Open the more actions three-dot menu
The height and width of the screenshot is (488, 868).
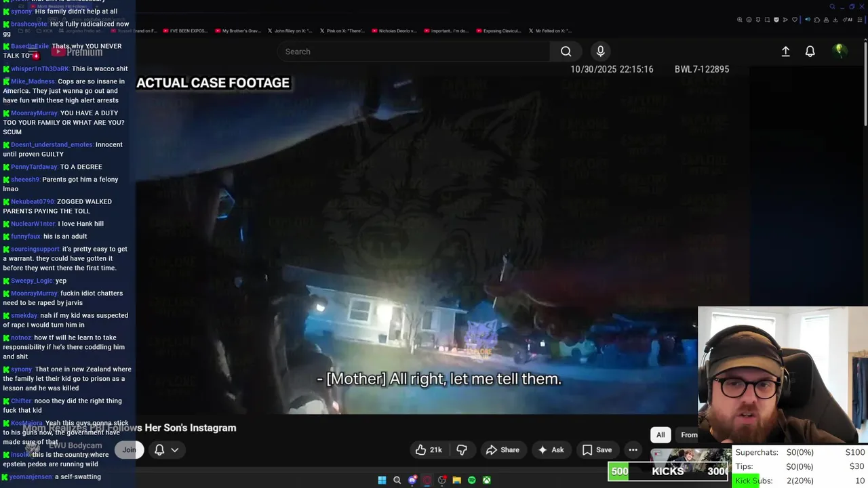click(x=633, y=450)
